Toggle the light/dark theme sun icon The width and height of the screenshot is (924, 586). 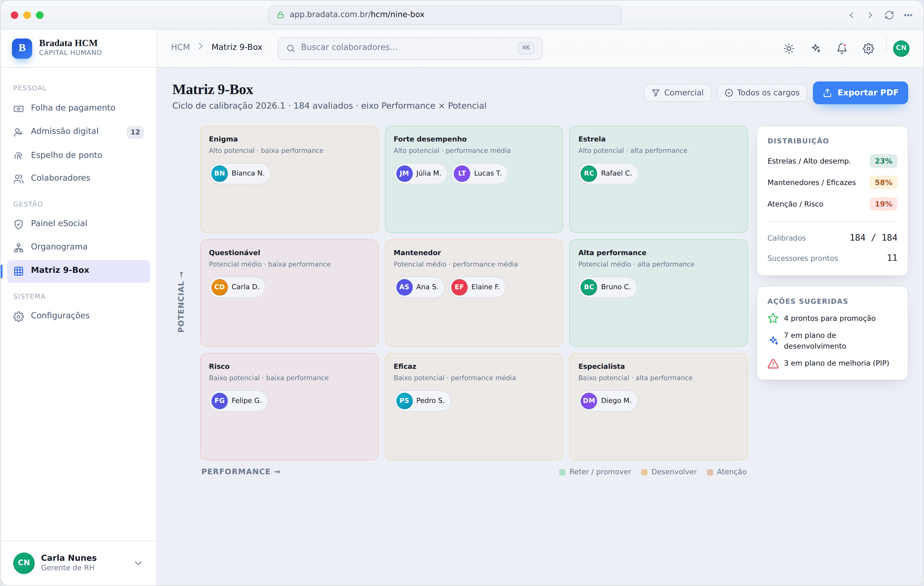coord(789,48)
